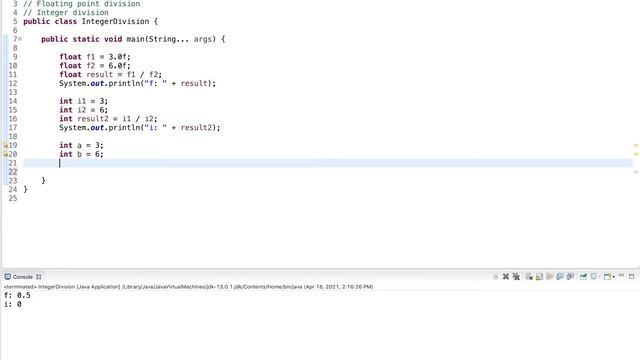Toggle Scroll Lock in Console toolbar

(539, 277)
